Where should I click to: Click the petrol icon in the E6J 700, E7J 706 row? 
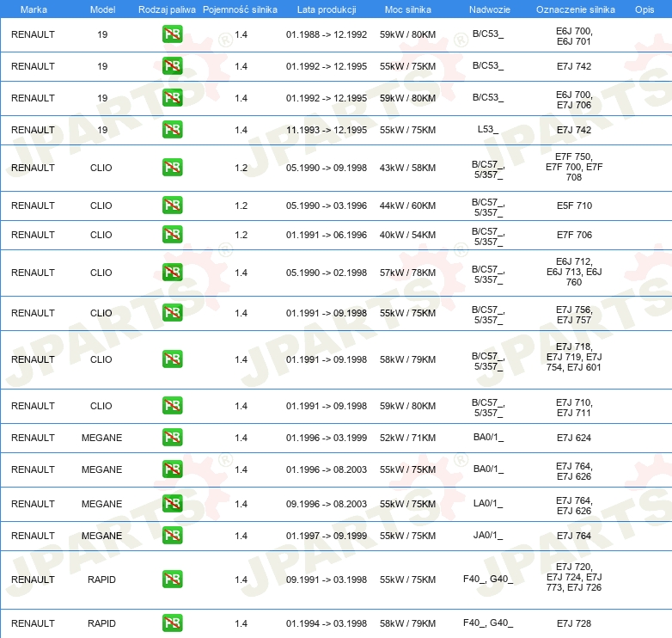point(172,98)
